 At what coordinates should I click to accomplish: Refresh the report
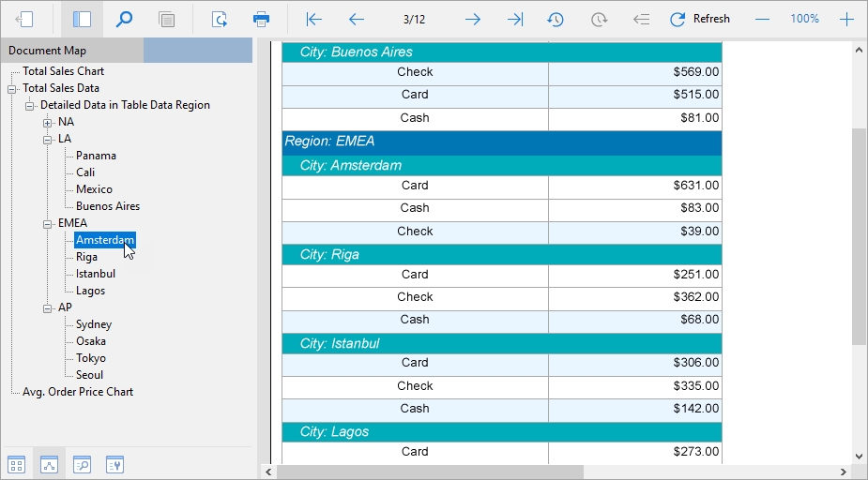pos(700,20)
